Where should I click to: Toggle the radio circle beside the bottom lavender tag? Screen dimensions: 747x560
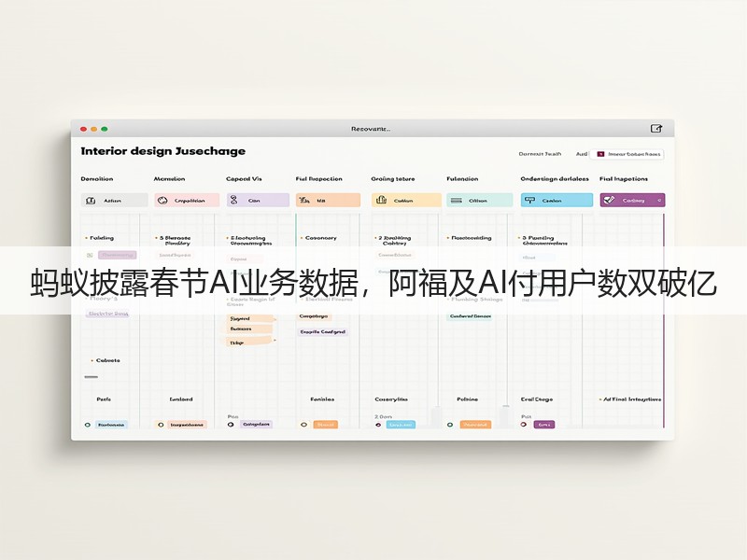coord(231,425)
